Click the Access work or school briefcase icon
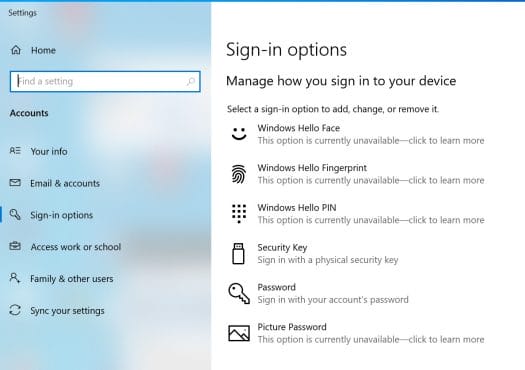The image size is (525, 370). [15, 246]
